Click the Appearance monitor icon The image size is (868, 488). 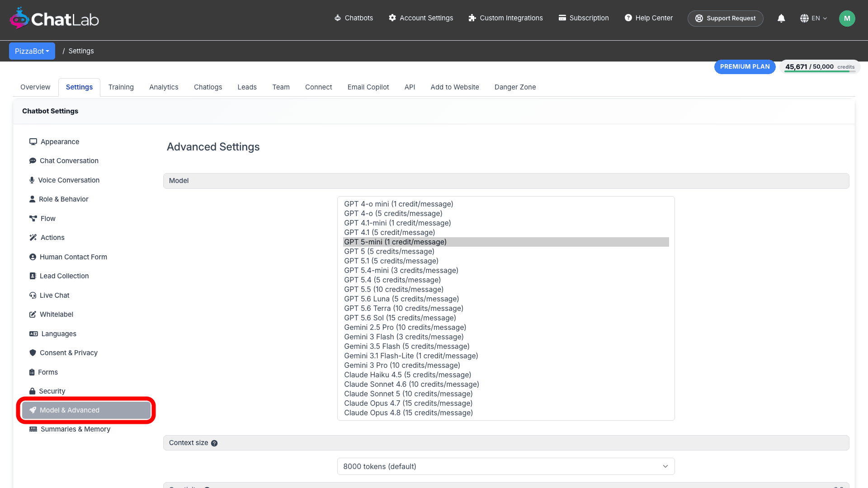click(x=33, y=142)
